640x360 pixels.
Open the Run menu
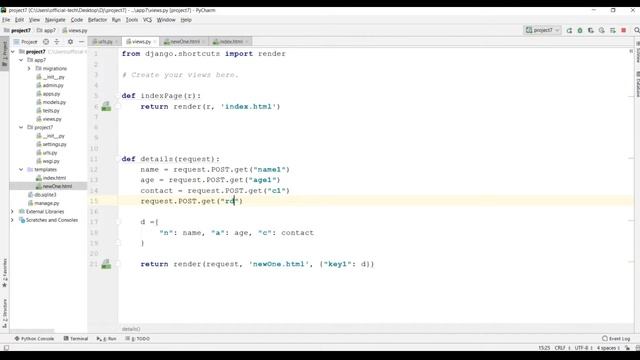[x=116, y=20]
